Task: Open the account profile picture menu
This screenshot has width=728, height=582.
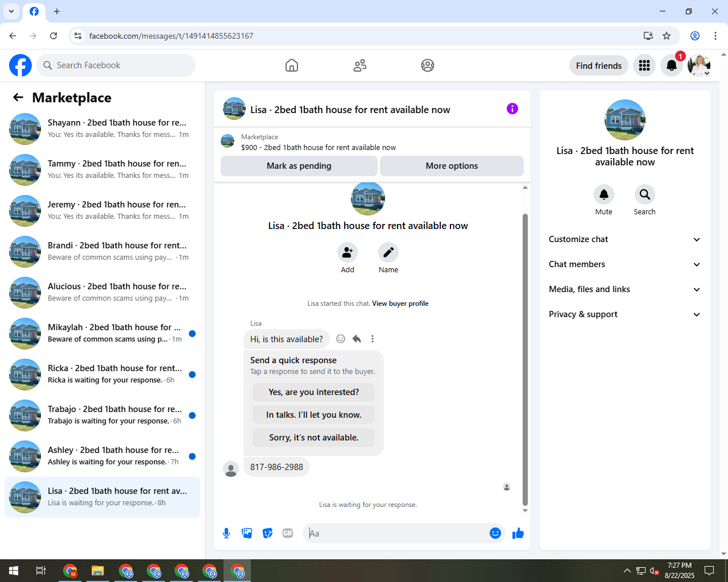Action: (699, 65)
